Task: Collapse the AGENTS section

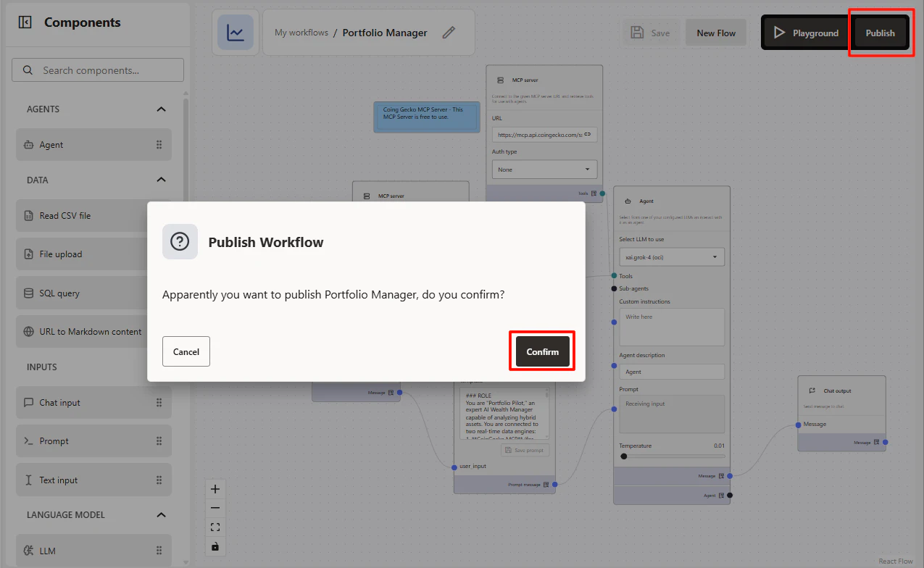Action: [x=161, y=109]
